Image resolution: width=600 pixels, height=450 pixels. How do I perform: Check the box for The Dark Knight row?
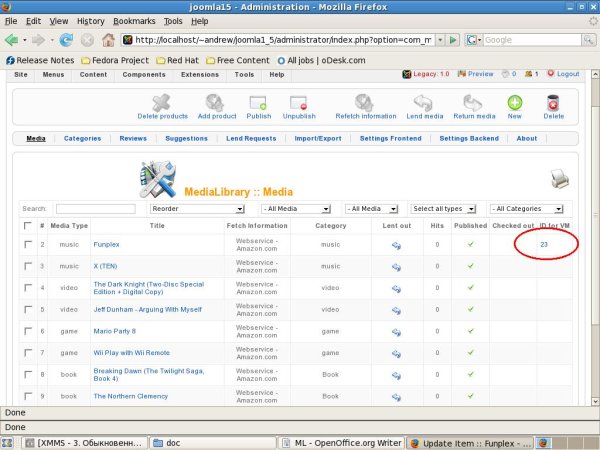(28, 287)
